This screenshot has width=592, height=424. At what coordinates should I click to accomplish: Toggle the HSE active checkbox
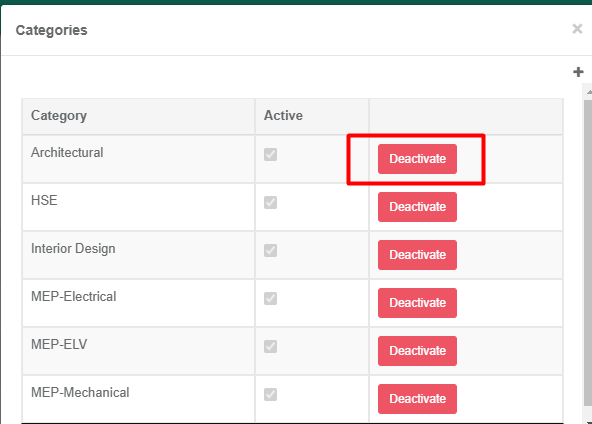270,202
